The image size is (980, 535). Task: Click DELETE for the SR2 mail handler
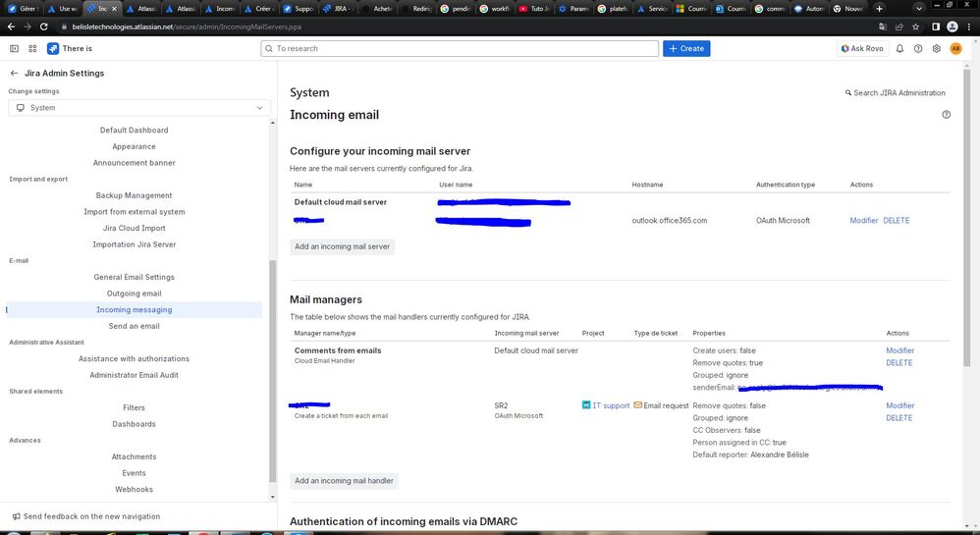click(899, 417)
